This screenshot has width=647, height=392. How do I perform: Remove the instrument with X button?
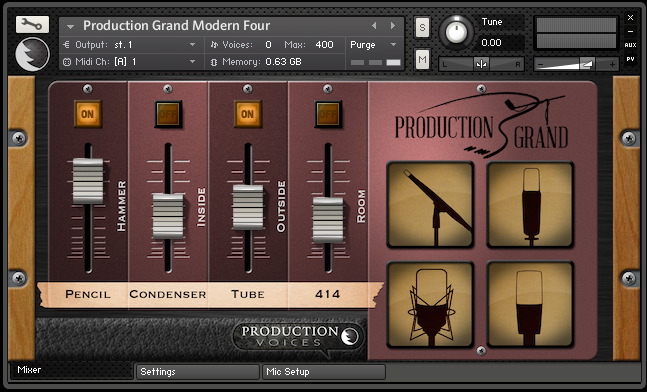tap(630, 17)
